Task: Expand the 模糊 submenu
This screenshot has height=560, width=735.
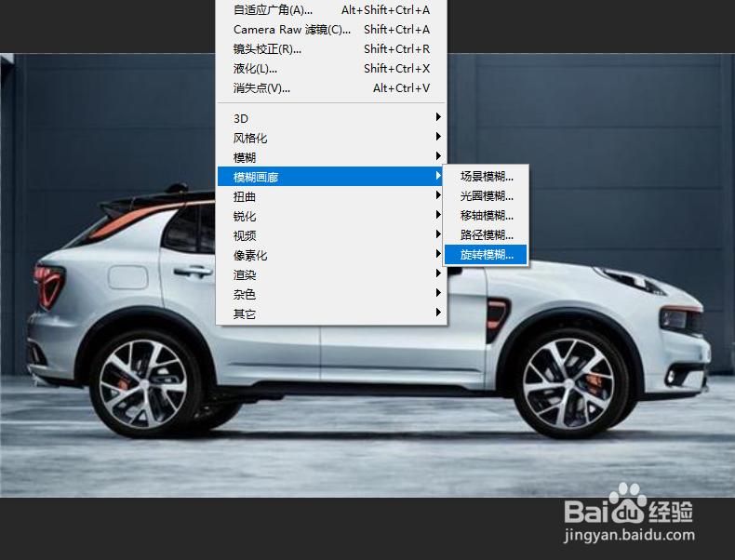Action: coord(330,157)
